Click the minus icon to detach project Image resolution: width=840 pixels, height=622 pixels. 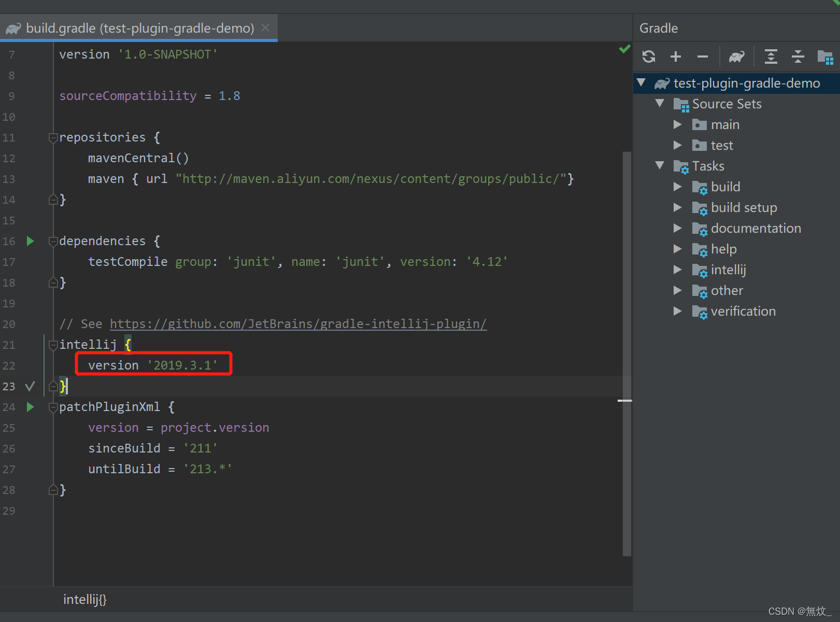point(703,56)
